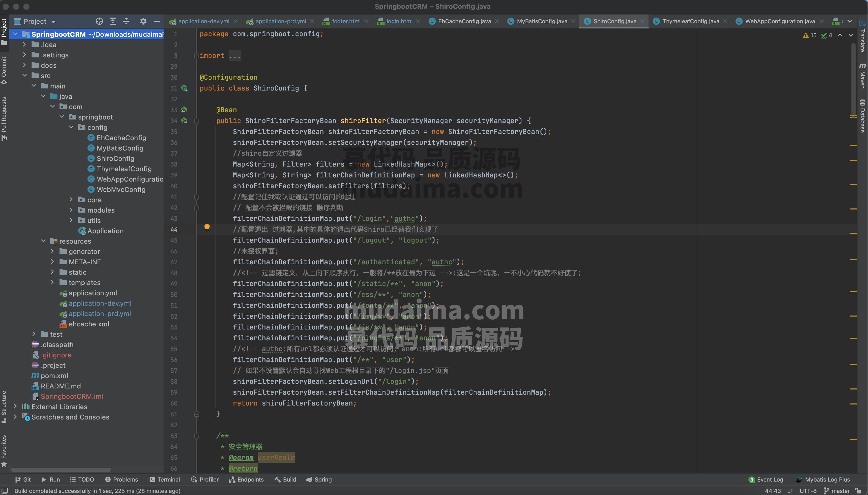Viewport: 868px width, 495px height.
Task: Expand Scratches and Consoles node
Action: point(15,417)
